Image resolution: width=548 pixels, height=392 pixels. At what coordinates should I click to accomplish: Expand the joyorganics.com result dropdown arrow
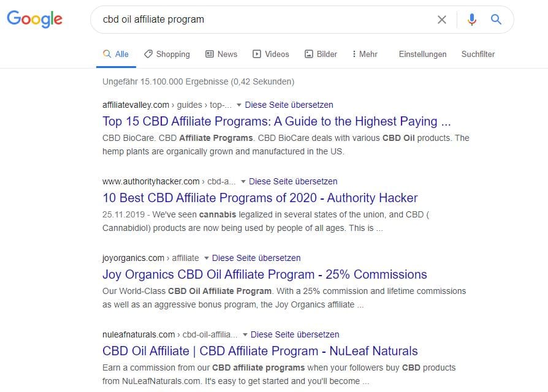[x=207, y=258]
